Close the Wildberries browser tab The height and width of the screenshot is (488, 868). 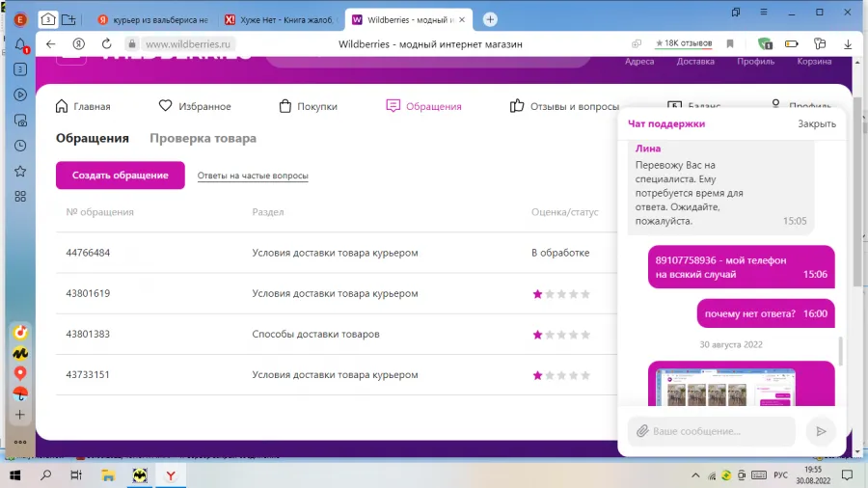point(462,20)
